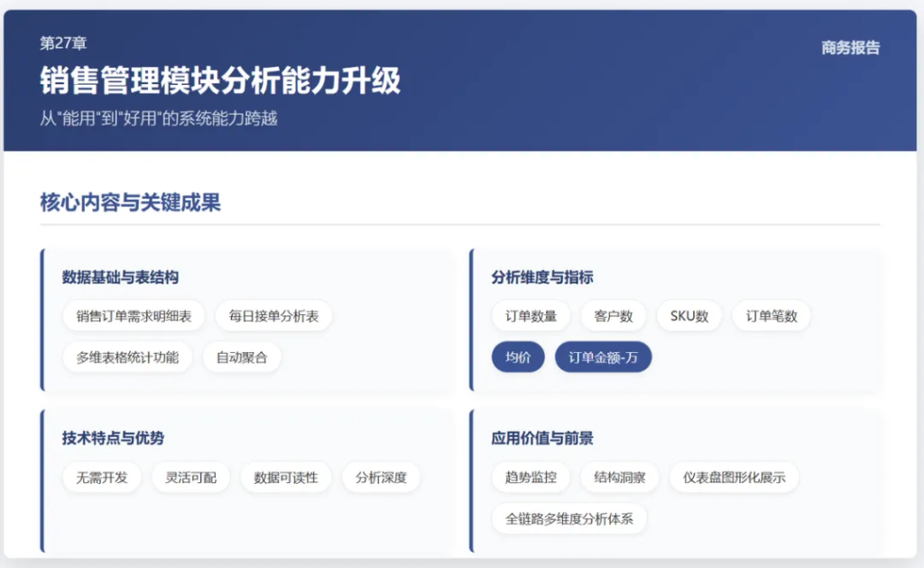The height and width of the screenshot is (568, 924).
Task: Click the SKU数 tag
Action: click(x=688, y=316)
